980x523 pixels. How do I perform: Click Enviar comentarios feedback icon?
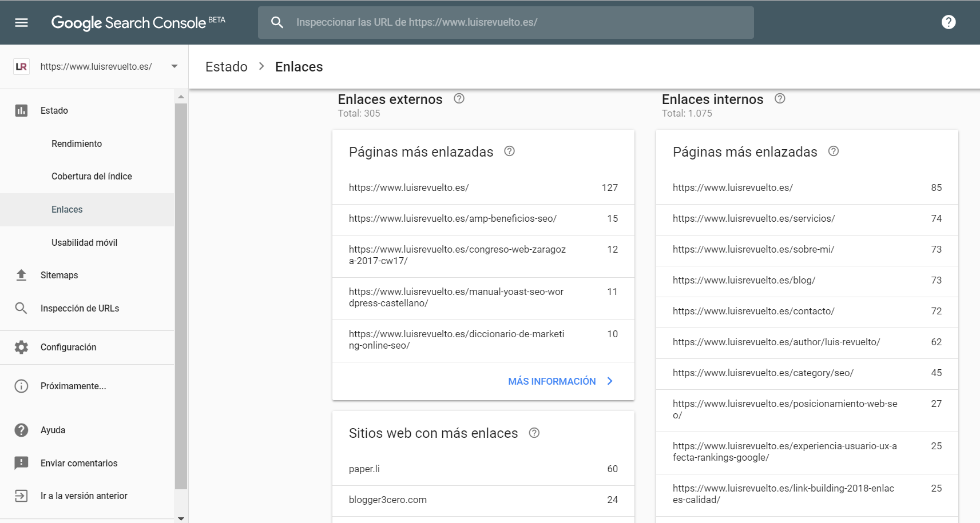point(21,463)
